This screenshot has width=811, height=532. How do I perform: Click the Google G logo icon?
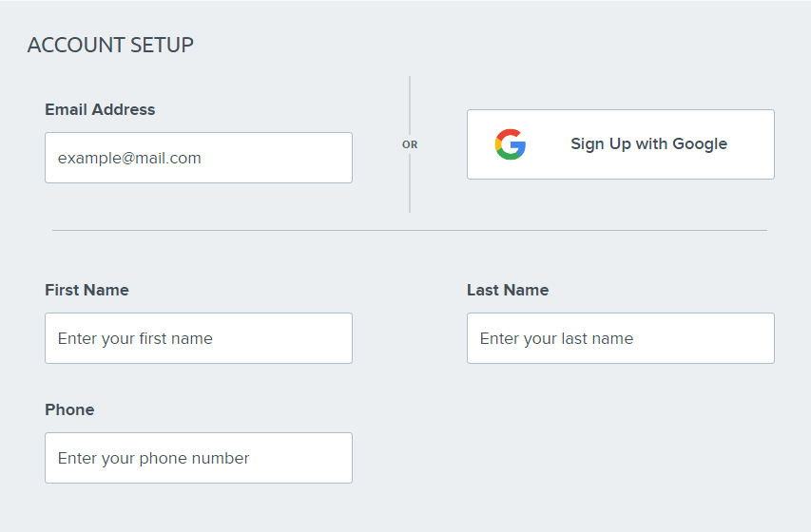(511, 144)
